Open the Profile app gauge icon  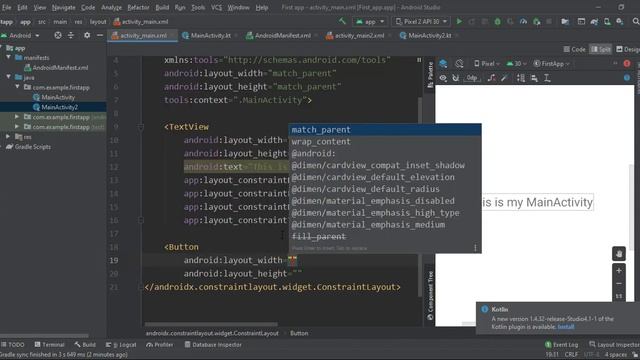click(x=523, y=21)
